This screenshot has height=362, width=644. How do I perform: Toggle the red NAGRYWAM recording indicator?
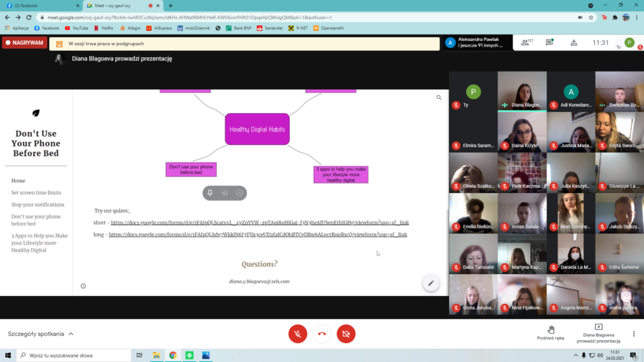pos(25,43)
